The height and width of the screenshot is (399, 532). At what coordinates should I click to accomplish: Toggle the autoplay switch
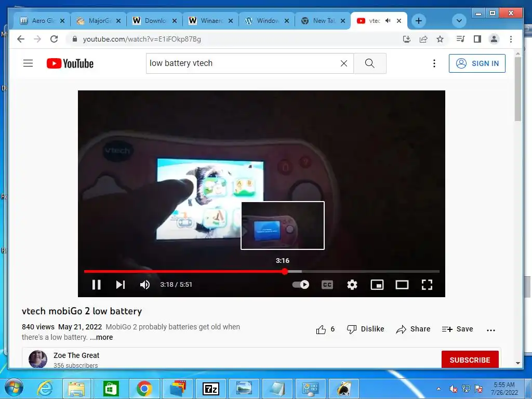(301, 284)
